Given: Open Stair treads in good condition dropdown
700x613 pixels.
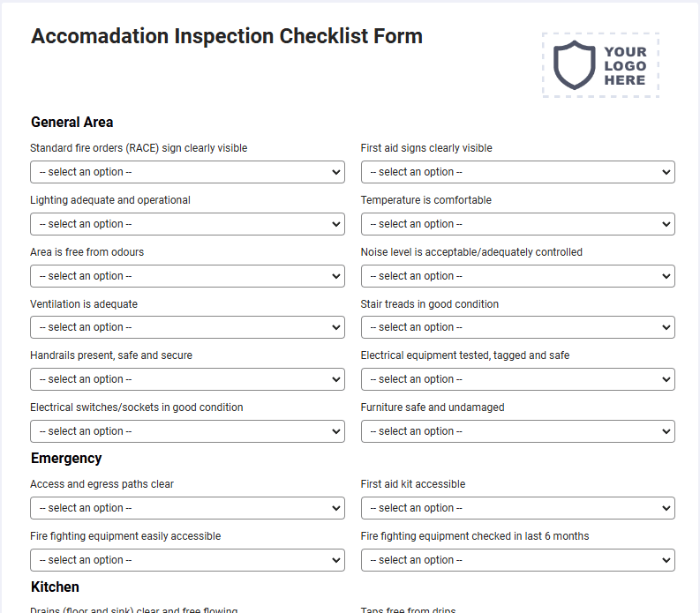Looking at the screenshot, I should pos(518,327).
